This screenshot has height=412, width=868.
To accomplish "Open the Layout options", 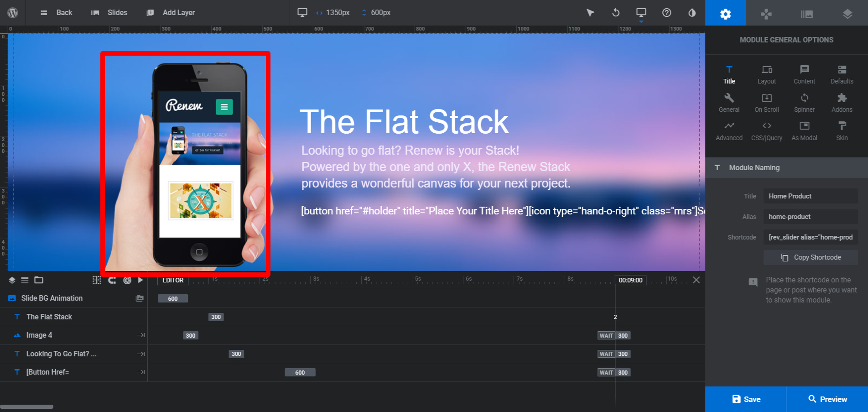I will point(767,75).
